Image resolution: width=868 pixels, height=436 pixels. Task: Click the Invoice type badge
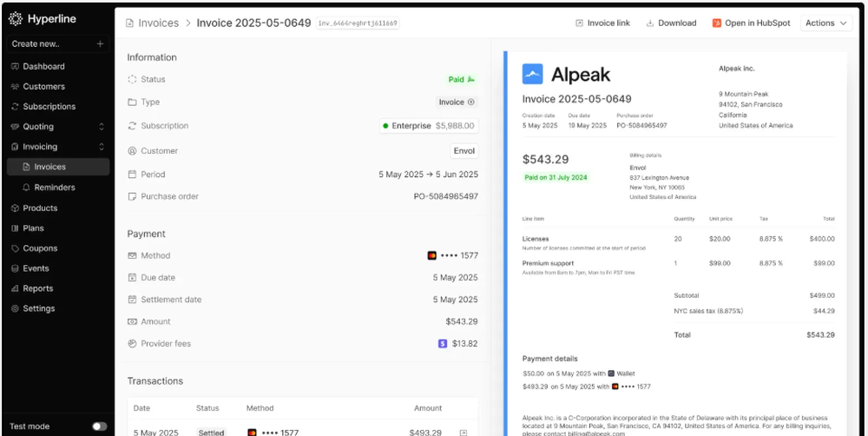pyautogui.click(x=457, y=102)
